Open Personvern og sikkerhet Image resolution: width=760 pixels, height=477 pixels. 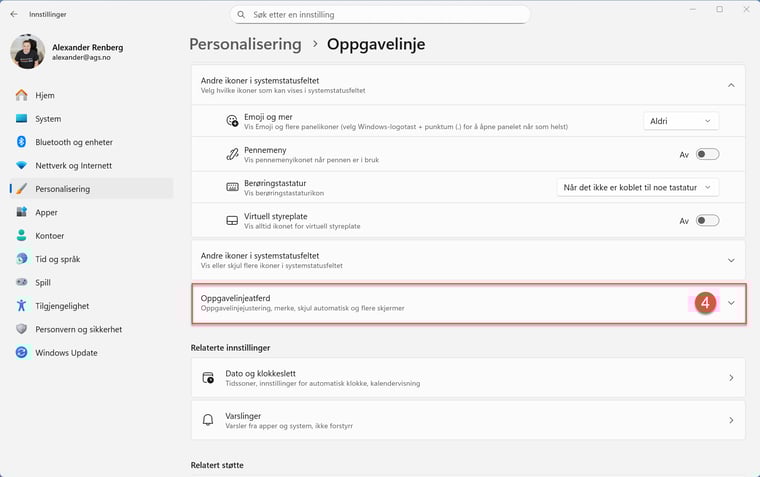click(x=92, y=329)
